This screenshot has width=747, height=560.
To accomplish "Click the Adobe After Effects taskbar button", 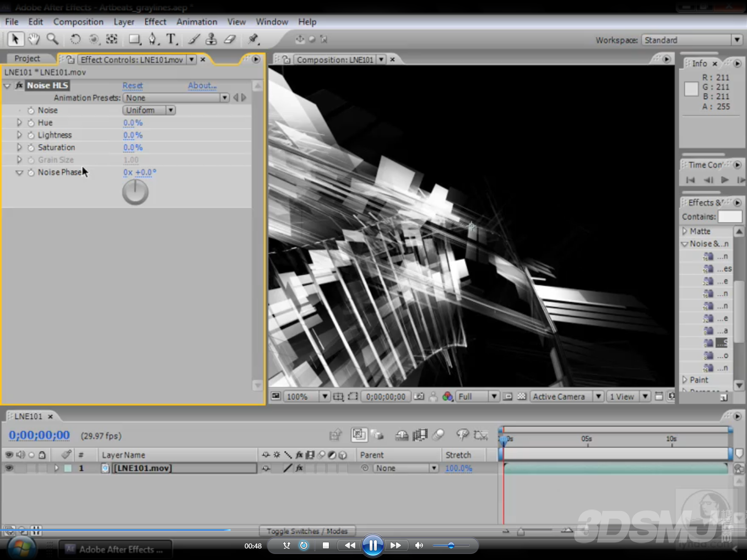I will pyautogui.click(x=115, y=549).
